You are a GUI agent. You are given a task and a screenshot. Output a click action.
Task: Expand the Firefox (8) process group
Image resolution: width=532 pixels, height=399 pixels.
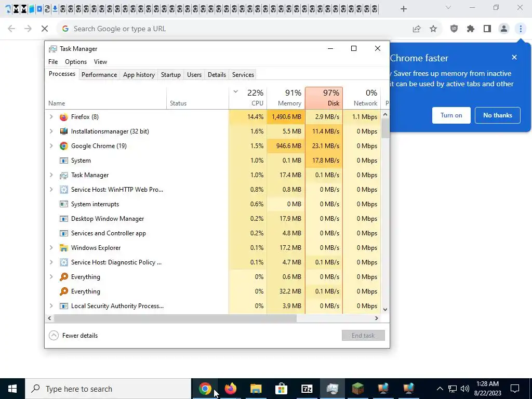click(x=51, y=117)
